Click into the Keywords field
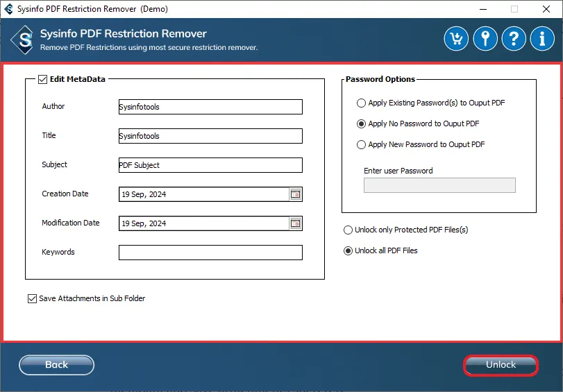 click(210, 253)
